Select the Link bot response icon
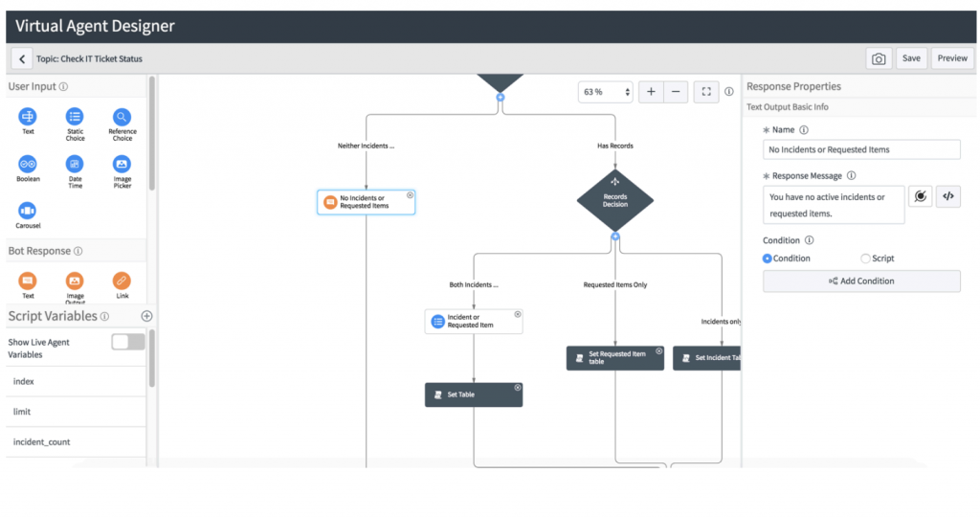This screenshot has width=980, height=518. pos(122,281)
